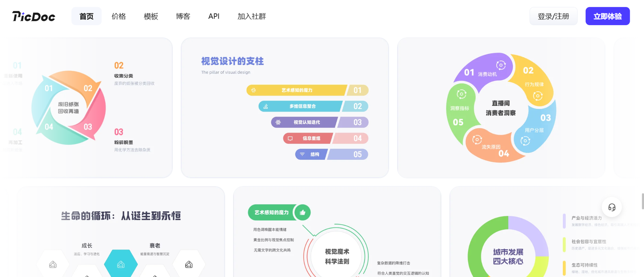Image resolution: width=644 pixels, height=277 pixels.
Task: Click the green color bar beside 社会包容与宜居性
Action: click(x=564, y=244)
